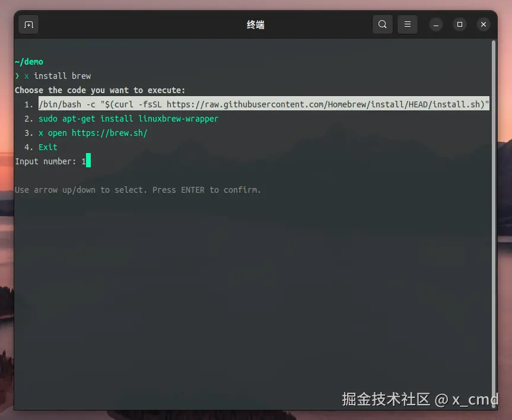Close the terminal window
Screen dimensions: 512x420
click(x=484, y=24)
